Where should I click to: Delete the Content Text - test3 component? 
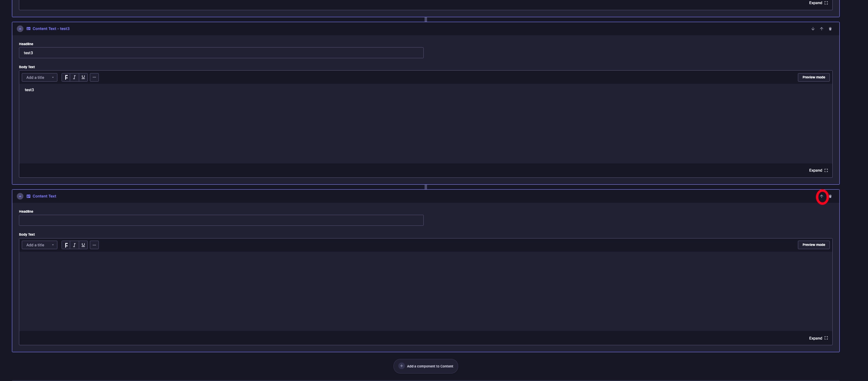[x=830, y=29]
